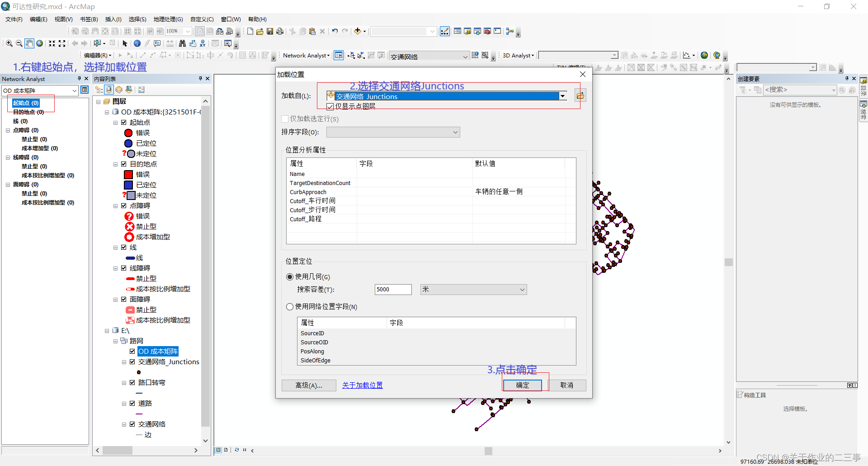Viewport: 868px width, 466px height.
Task: Toggle the 路口转弯 layer checkbox
Action: coord(132,383)
